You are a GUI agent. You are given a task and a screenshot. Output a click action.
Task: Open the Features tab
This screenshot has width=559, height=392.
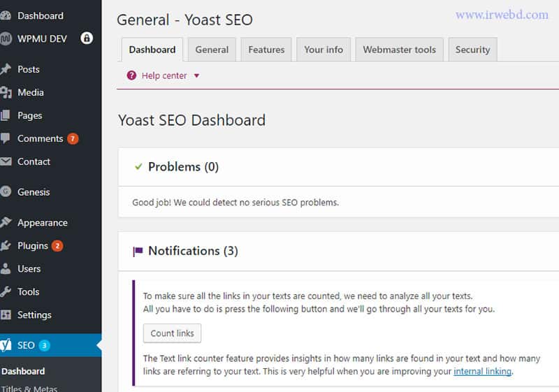(x=266, y=50)
